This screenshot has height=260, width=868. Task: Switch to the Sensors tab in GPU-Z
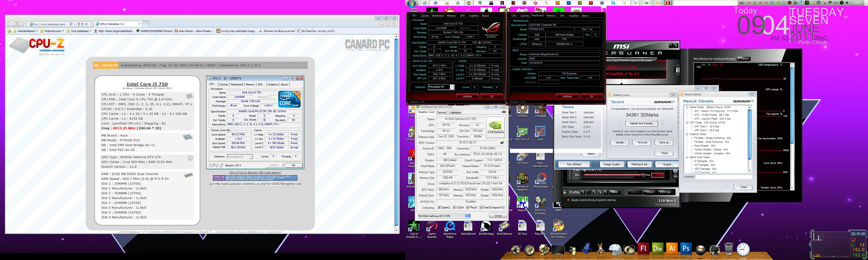click(441, 112)
